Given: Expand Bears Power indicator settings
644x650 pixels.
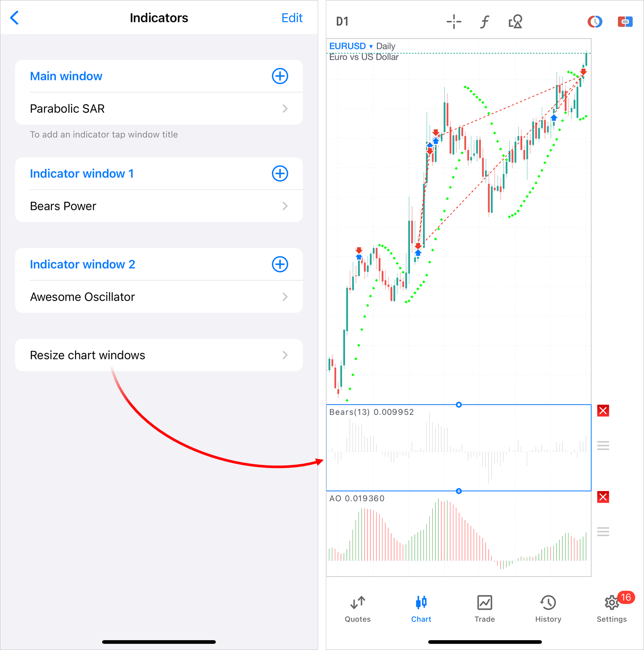Looking at the screenshot, I should click(x=159, y=206).
